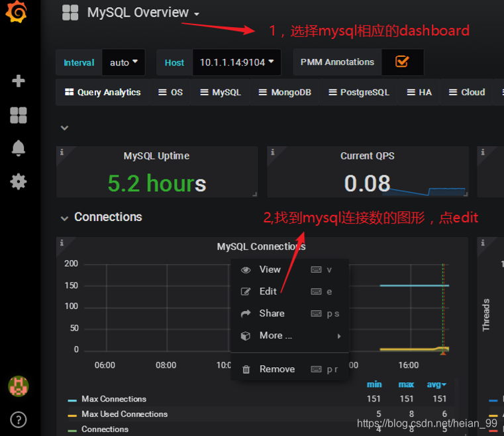Click the 5.2 hours uptime value

click(x=157, y=184)
